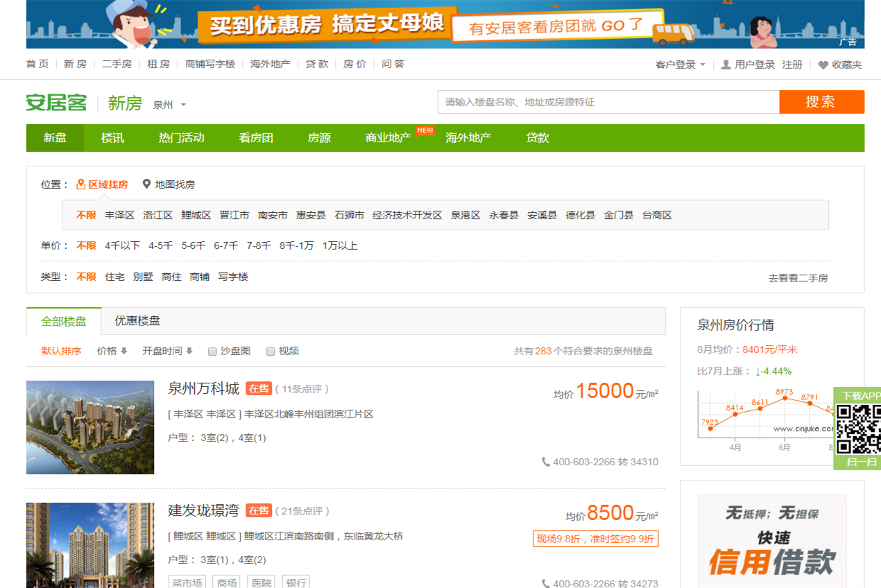Filter by 住宅 property type
This screenshot has width=881, height=588.
114,277
